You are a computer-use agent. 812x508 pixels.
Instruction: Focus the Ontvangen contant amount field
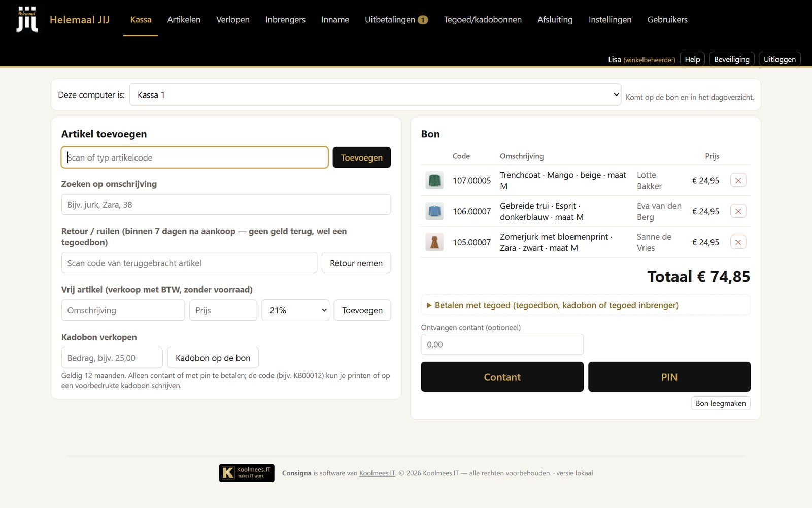pyautogui.click(x=502, y=344)
